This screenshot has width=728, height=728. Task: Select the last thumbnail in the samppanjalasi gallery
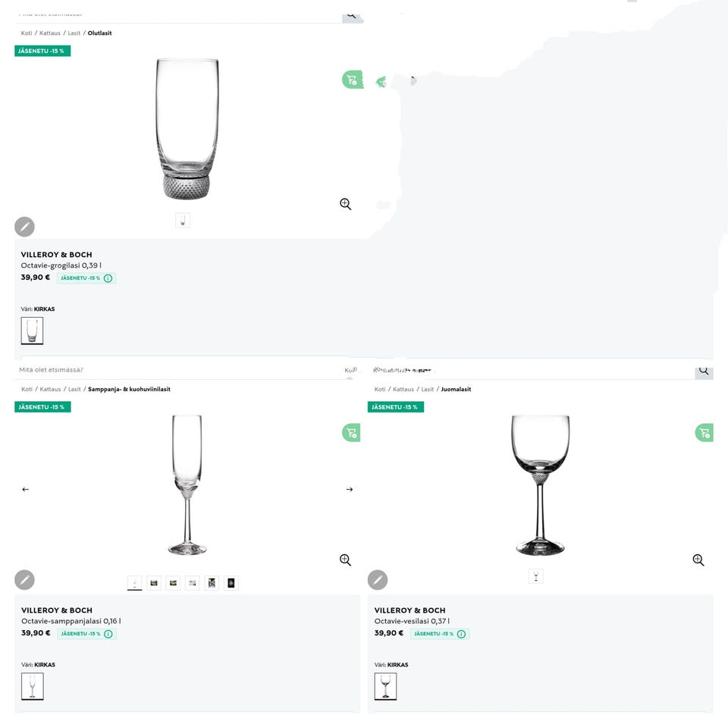(x=231, y=582)
